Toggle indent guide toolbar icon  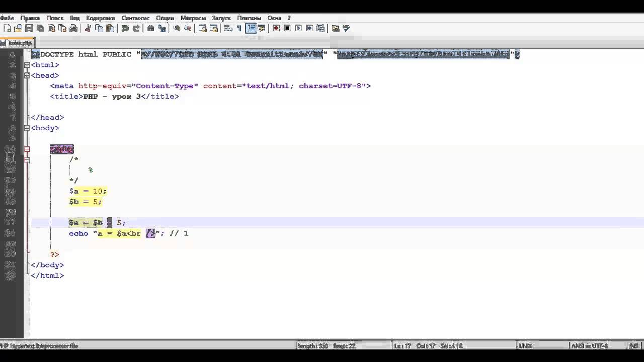coord(251,29)
